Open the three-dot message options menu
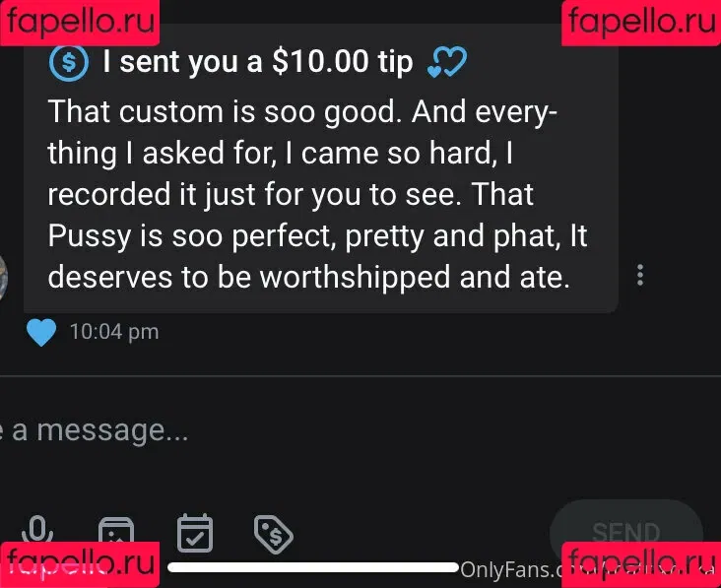 pos(640,275)
